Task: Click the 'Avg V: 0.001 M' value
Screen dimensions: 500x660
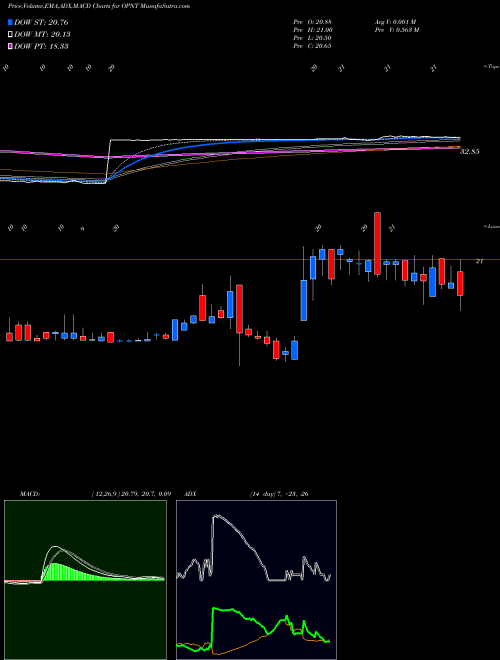Action: point(395,22)
